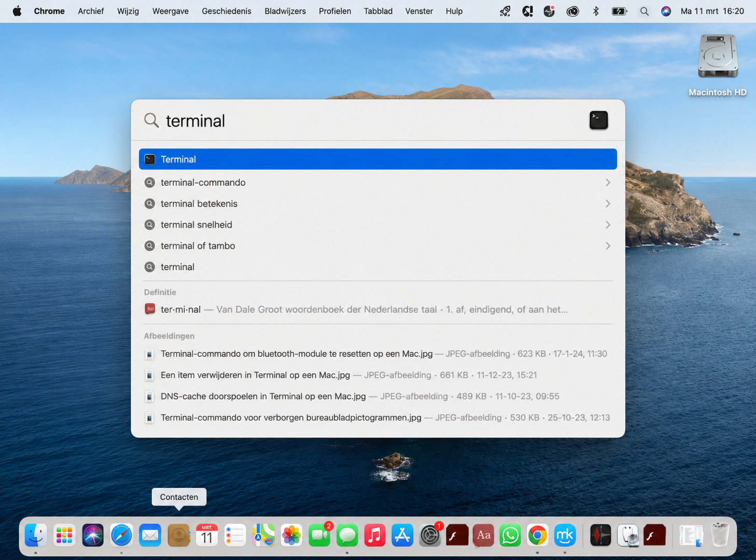The height and width of the screenshot is (560, 756).
Task: Select the terminal snelheid search suggestion
Action: [378, 225]
